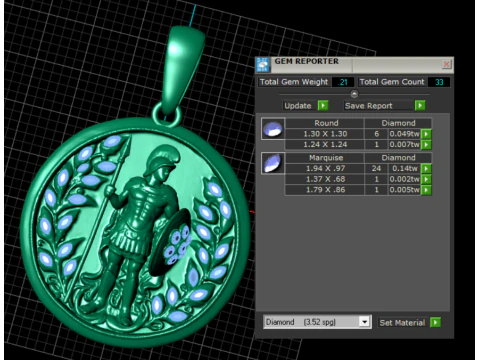Select the 1.79 X .86 size cell

click(325, 190)
